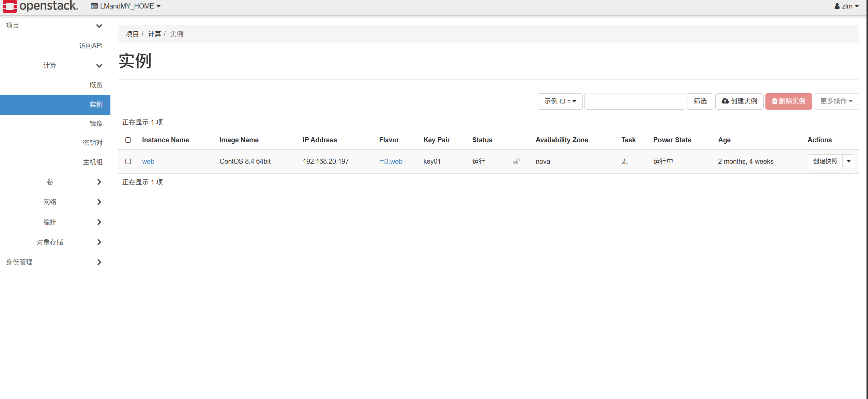Click the 筛选 button
868x399 pixels.
700,101
